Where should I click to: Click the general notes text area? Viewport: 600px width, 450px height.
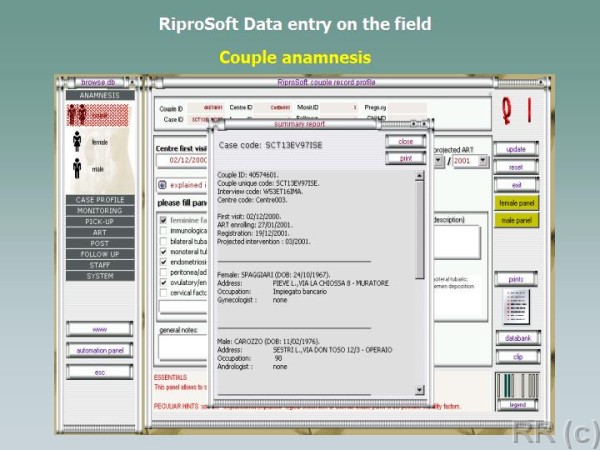(183, 347)
